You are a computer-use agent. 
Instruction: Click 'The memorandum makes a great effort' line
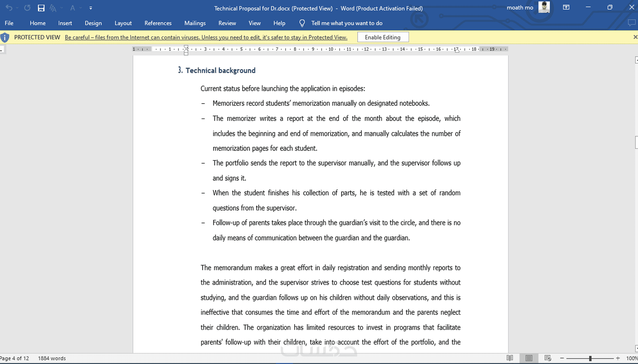pyautogui.click(x=330, y=268)
